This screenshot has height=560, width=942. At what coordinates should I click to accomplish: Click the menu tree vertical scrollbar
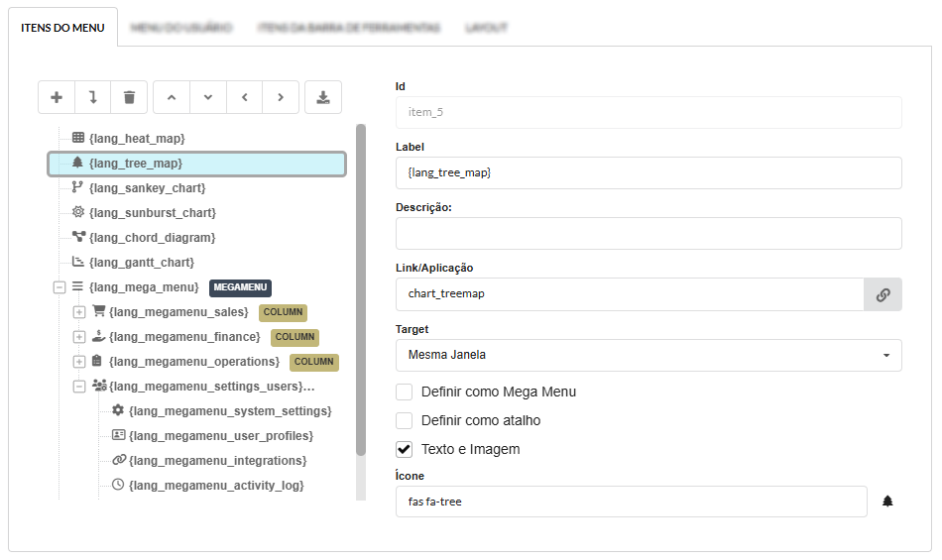point(361,289)
